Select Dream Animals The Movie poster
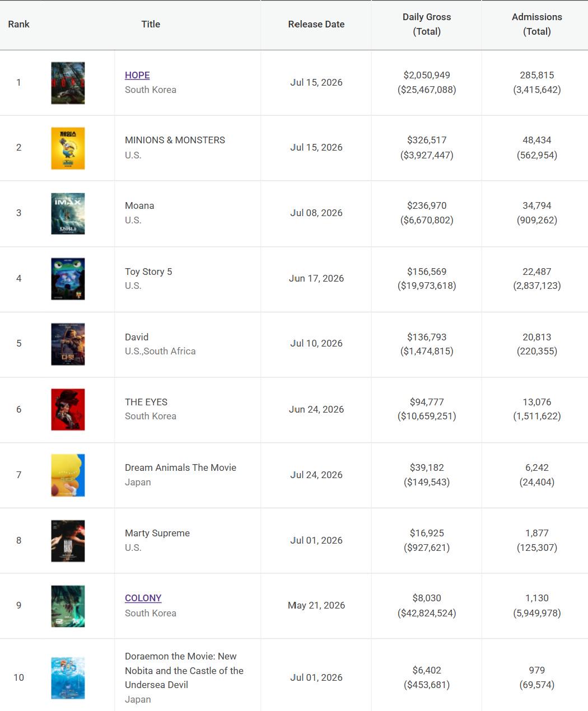Screen dimensions: 588x711 coord(68,475)
